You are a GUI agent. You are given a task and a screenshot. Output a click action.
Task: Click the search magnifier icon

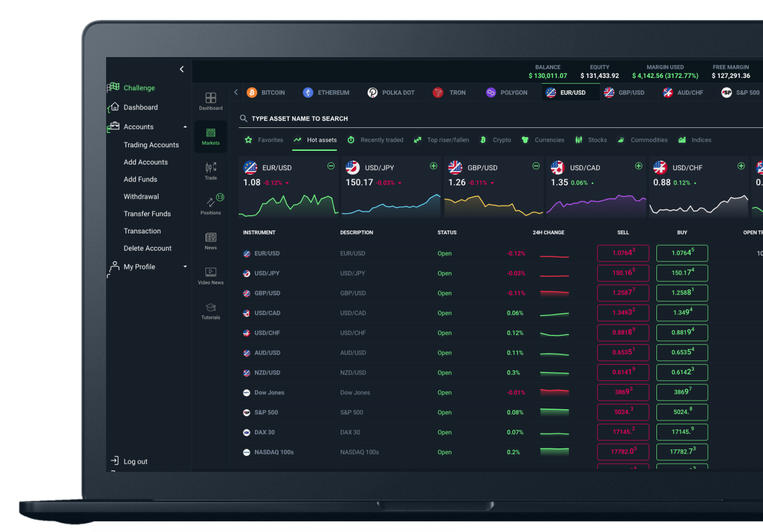pos(243,118)
